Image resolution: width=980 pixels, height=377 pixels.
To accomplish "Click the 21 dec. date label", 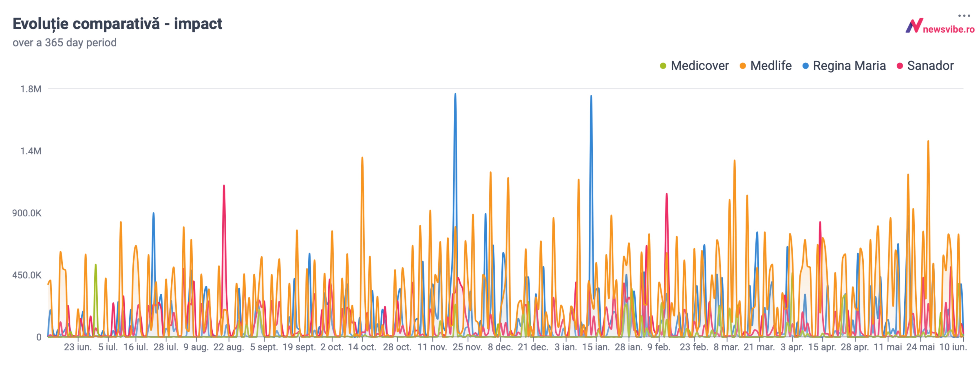I will (533, 347).
